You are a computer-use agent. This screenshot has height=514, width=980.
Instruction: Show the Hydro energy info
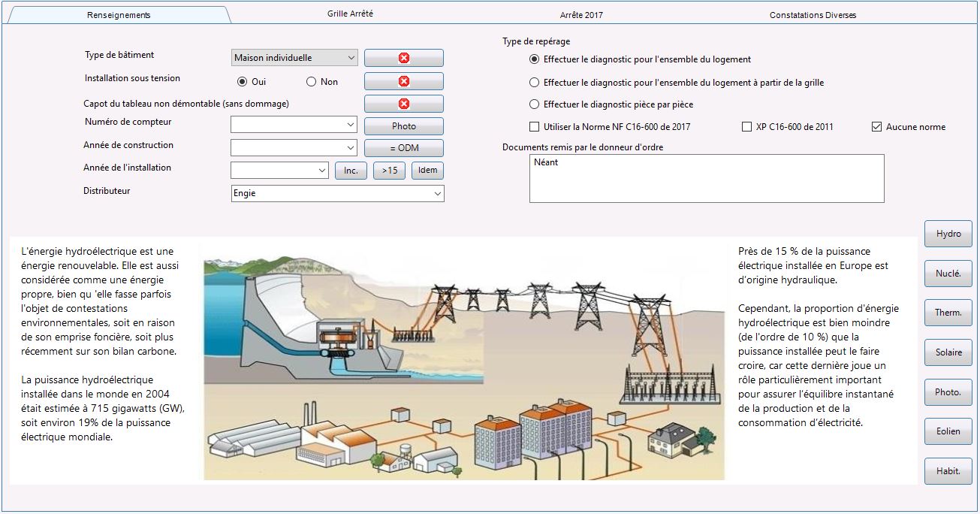tap(948, 234)
